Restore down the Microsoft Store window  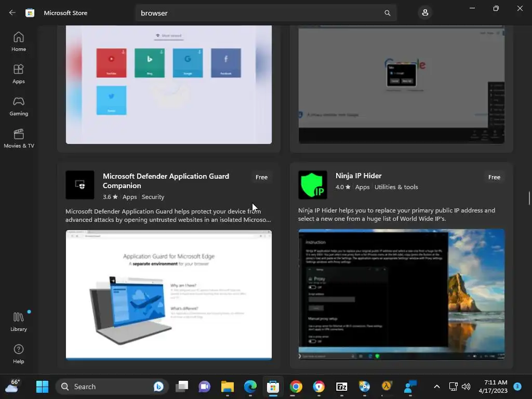point(496,8)
